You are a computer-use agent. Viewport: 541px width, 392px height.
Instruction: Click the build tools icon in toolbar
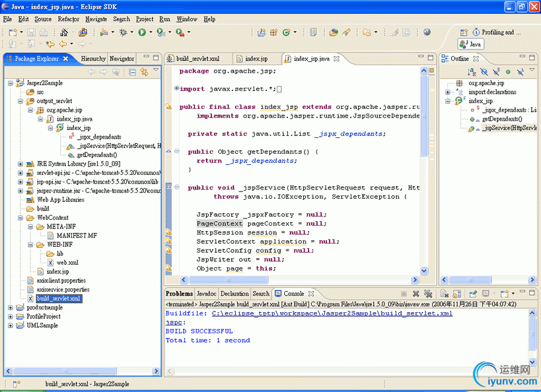coord(64,32)
